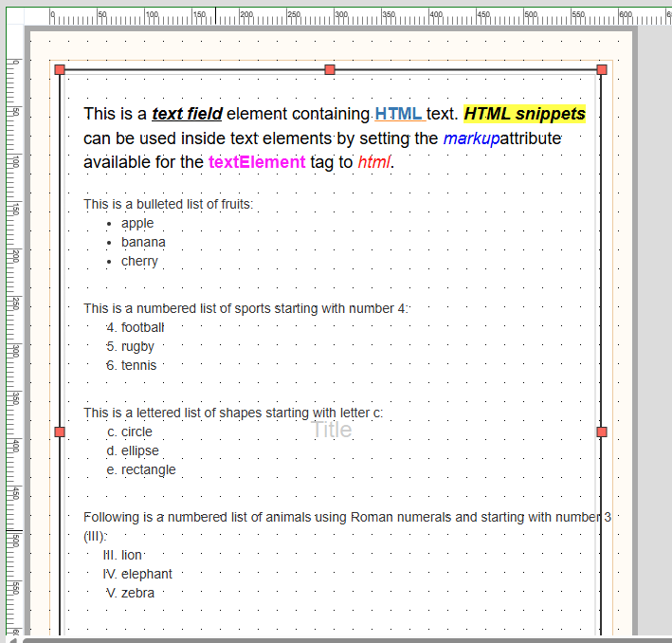
Task: Click the '4. football' list item
Action: 135,328
